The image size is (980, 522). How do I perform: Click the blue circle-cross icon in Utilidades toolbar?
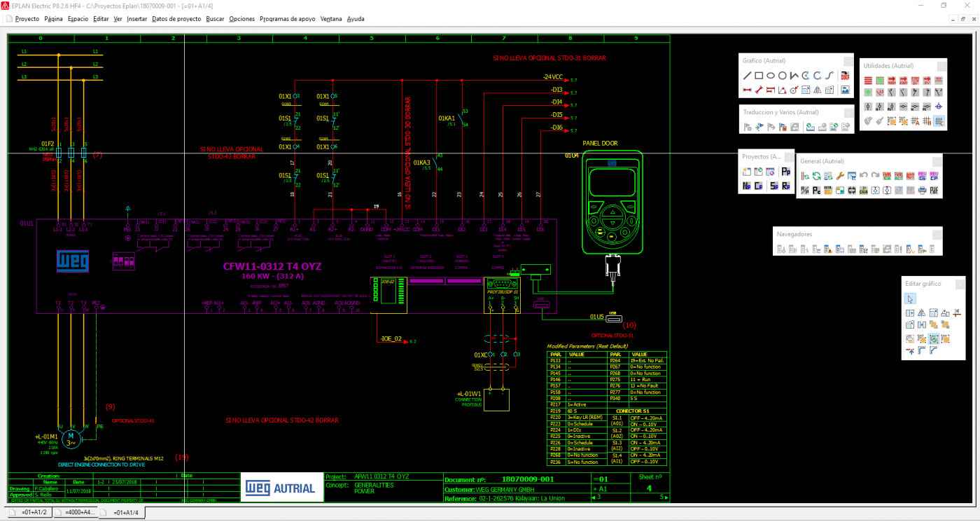click(x=939, y=107)
